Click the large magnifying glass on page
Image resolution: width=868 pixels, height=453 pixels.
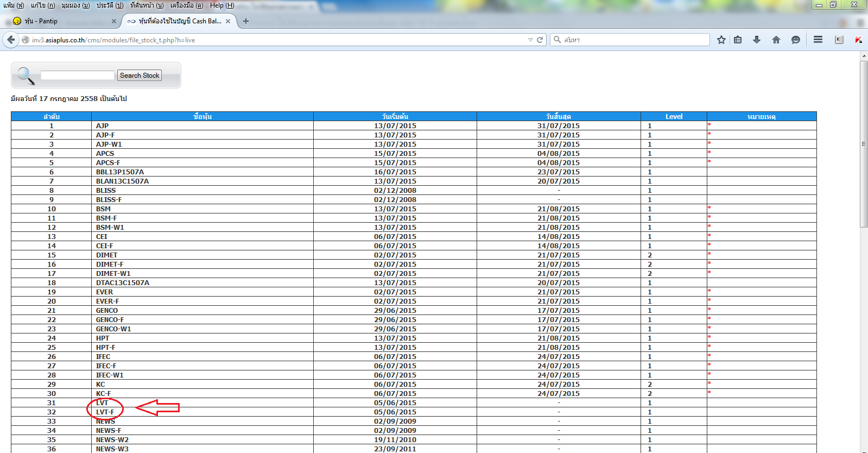[x=26, y=75]
